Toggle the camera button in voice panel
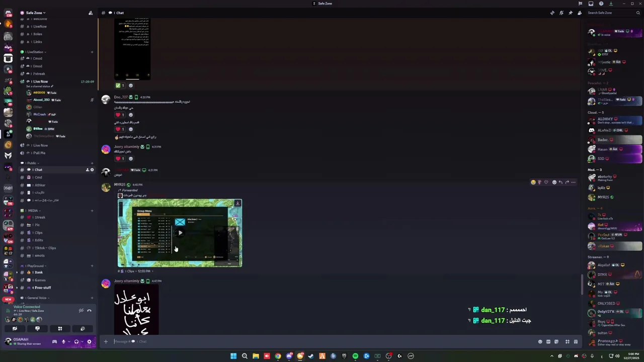644x362 pixels. tap(15, 328)
